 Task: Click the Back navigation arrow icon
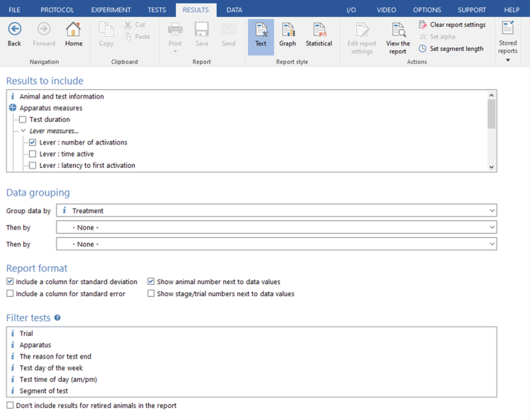[15, 29]
